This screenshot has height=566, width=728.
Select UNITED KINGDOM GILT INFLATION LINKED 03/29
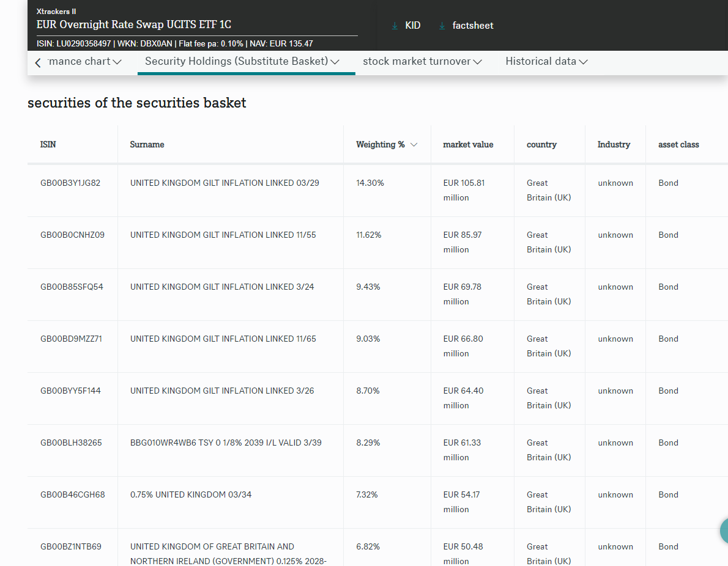[225, 183]
